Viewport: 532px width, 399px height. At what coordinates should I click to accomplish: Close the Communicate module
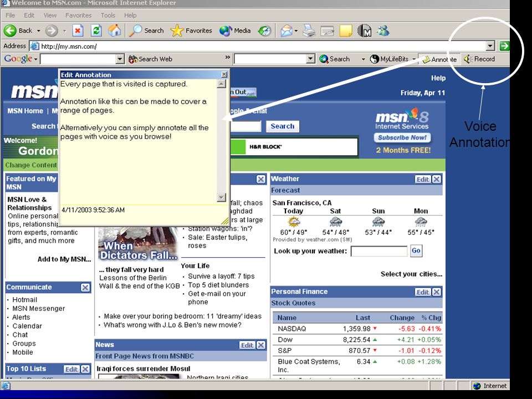[85, 288]
